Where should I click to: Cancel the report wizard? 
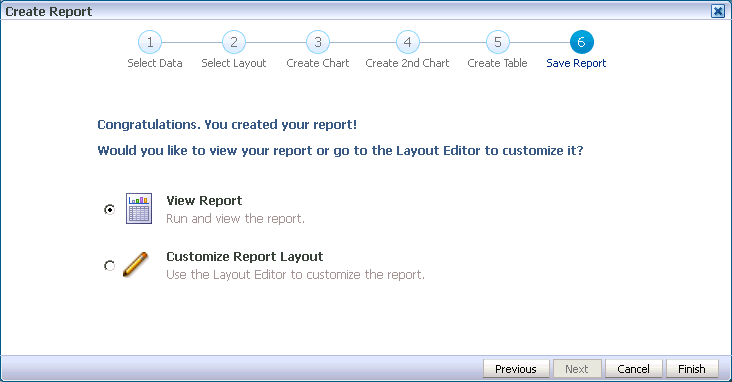click(633, 369)
